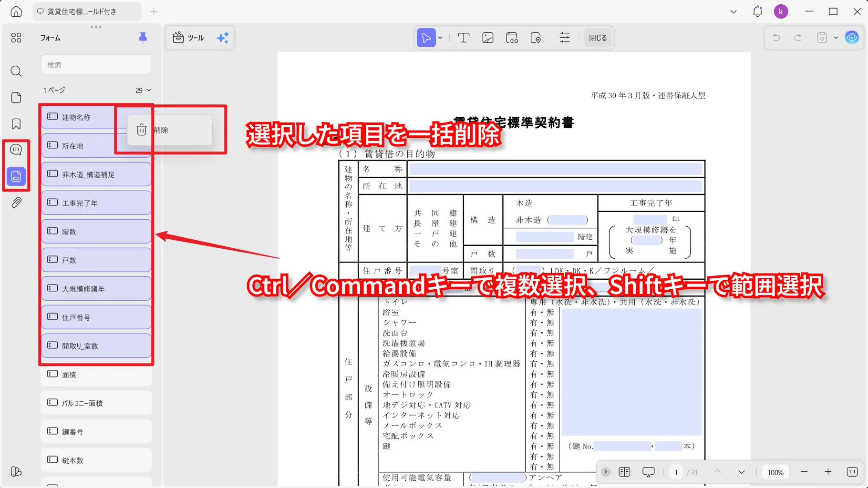The image size is (868, 488).
Task: Click the large equipment notes form field
Action: (x=632, y=372)
